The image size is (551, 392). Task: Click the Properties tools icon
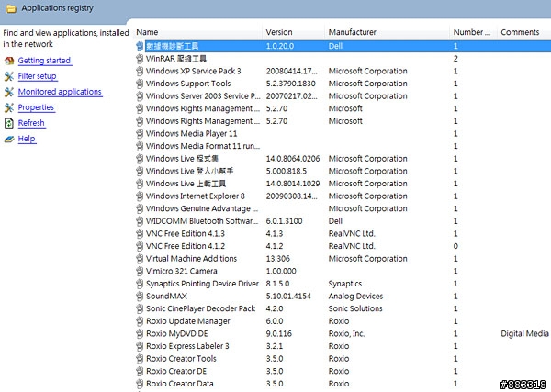pos(9,107)
